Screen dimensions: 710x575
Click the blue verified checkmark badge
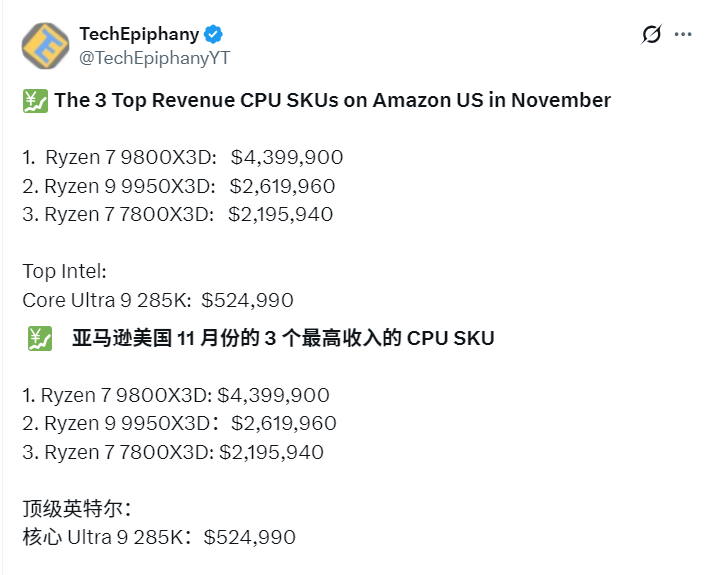(214, 34)
